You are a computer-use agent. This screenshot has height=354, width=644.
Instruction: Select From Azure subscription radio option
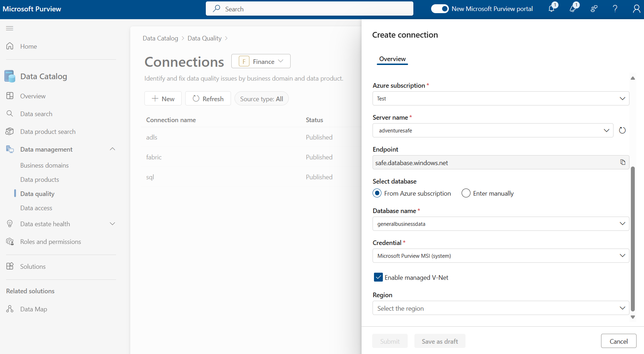click(377, 193)
